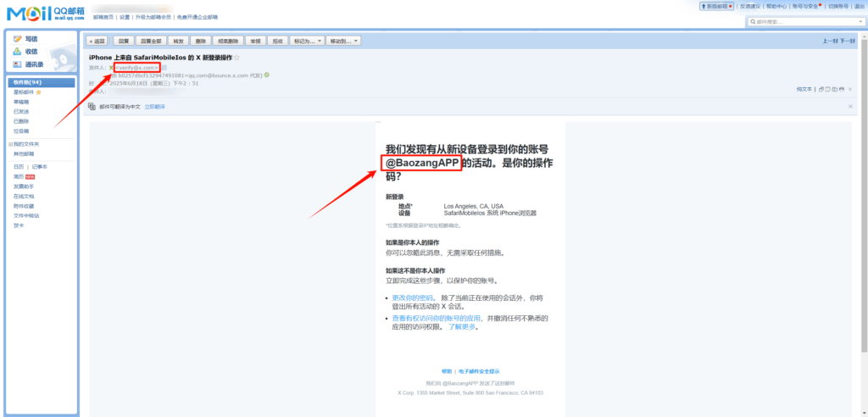868x417 pixels.
Task: Open 文件中转站 in sidebar
Action: [26, 215]
